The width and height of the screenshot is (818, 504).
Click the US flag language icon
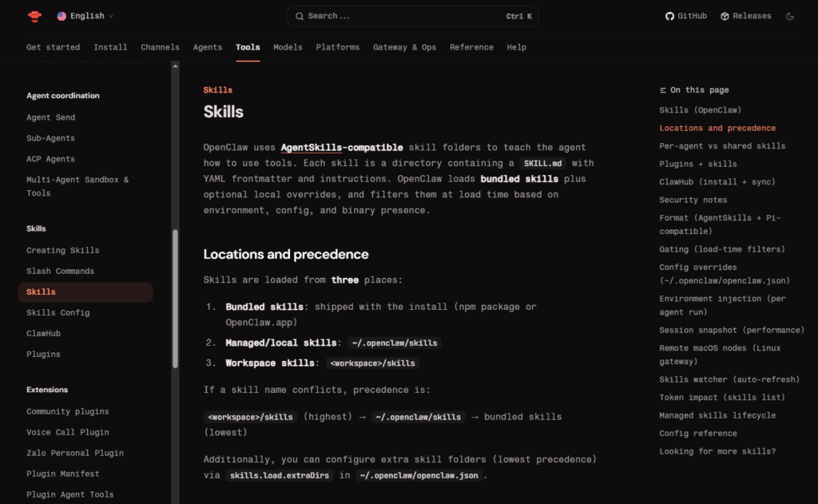[x=62, y=16]
